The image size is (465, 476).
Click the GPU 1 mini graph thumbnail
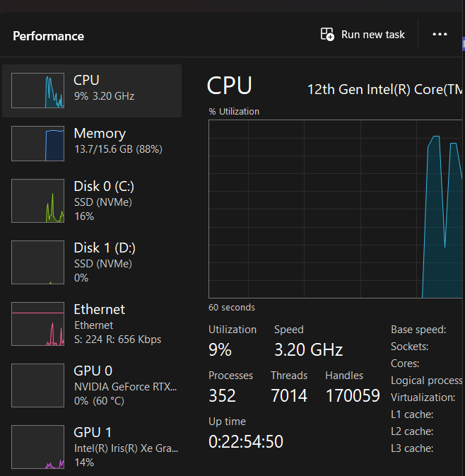(x=38, y=447)
